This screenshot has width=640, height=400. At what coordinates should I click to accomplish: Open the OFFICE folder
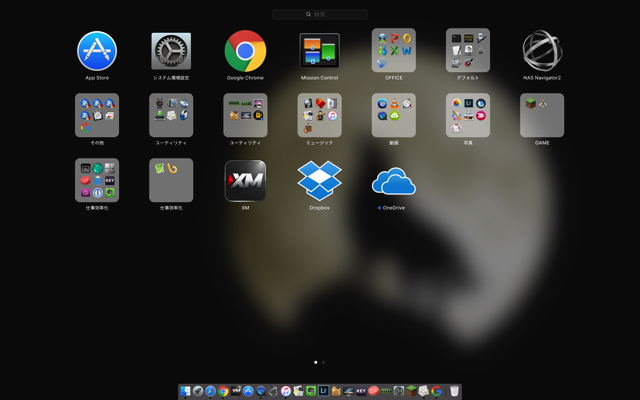click(394, 50)
